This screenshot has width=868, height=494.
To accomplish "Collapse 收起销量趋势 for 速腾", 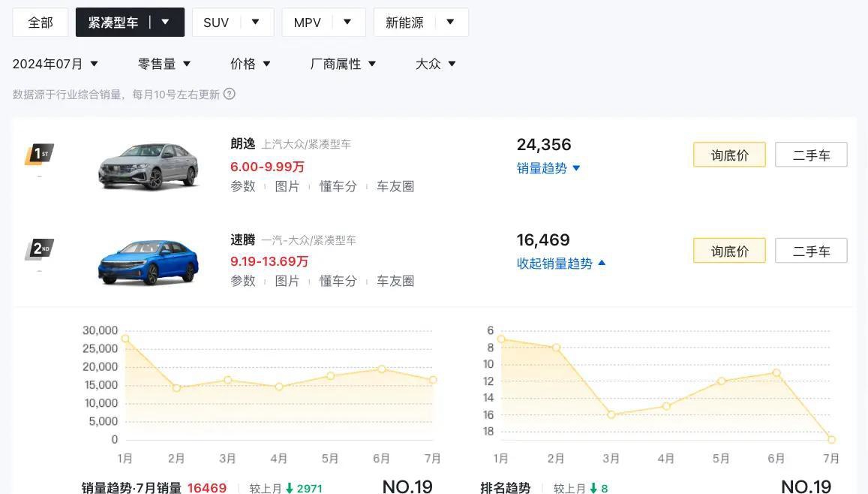I will pos(560,264).
